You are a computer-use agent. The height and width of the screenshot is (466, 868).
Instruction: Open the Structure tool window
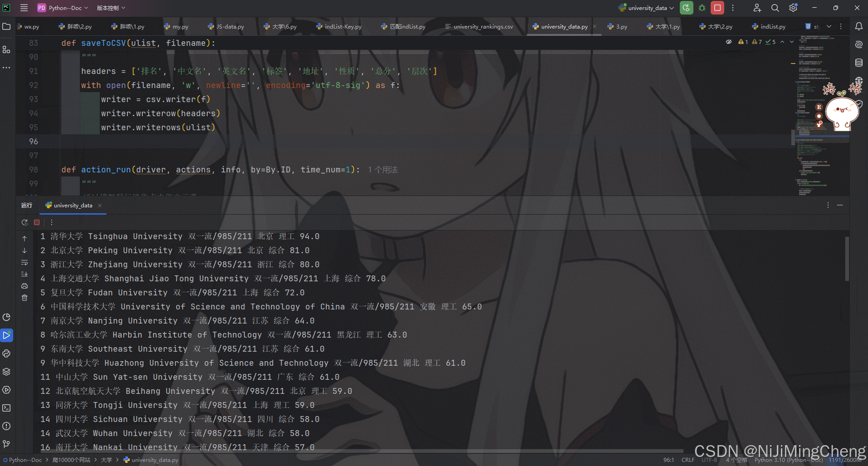click(6, 49)
